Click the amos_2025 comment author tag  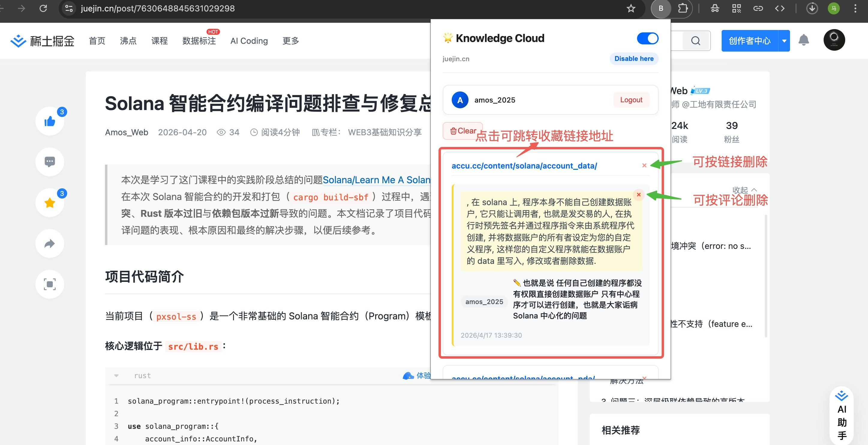484,302
